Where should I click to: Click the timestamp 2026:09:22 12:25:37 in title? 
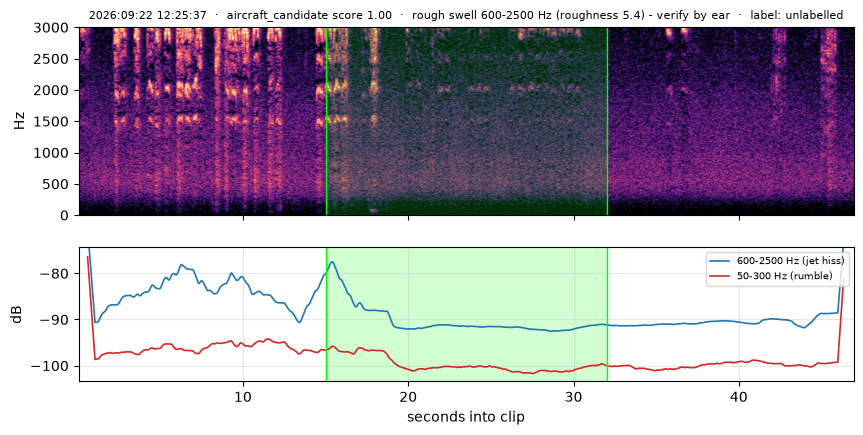(148, 15)
